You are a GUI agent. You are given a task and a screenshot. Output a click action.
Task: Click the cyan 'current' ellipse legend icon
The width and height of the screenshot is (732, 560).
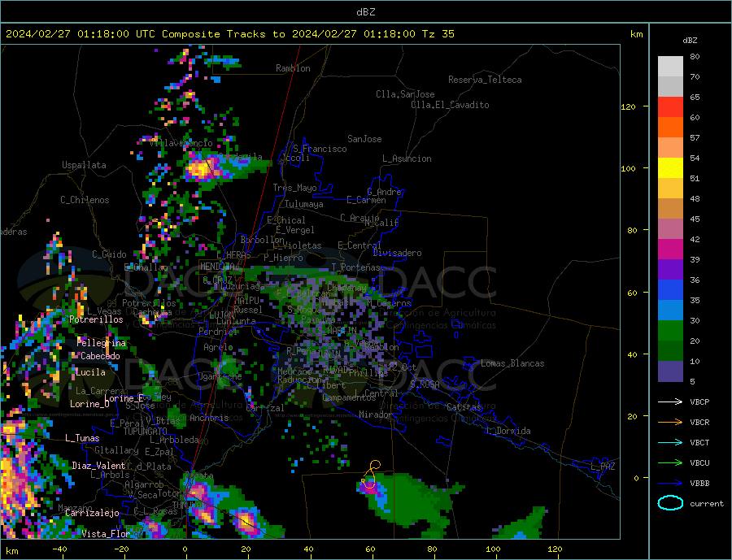pos(670,503)
